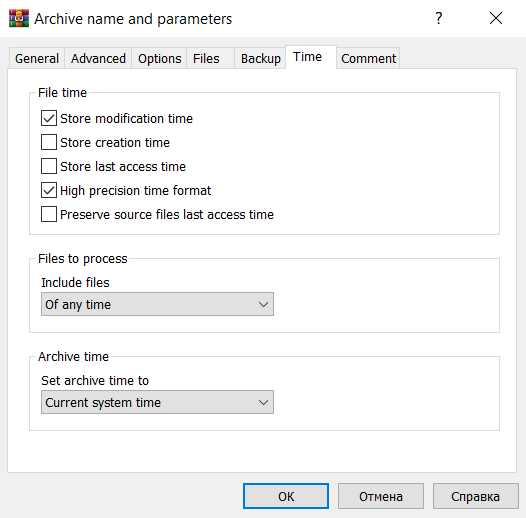Show the Backup tab

(260, 59)
